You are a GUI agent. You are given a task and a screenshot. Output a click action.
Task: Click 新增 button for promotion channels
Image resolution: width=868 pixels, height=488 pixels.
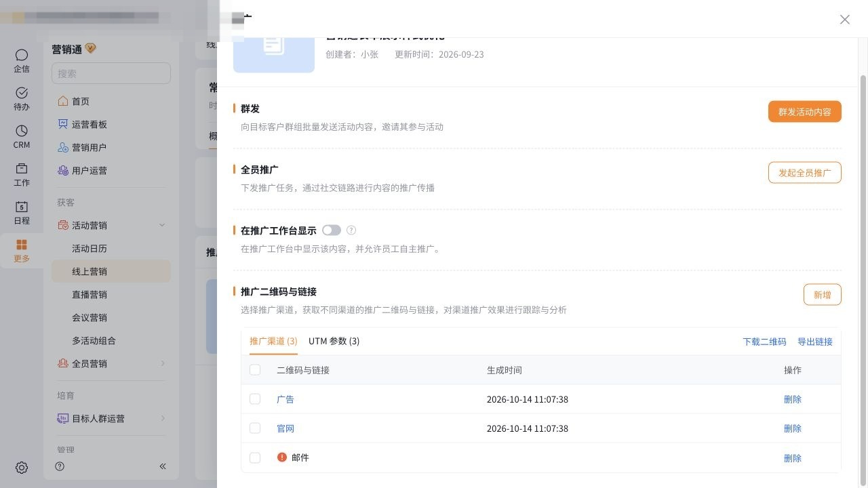click(x=823, y=295)
